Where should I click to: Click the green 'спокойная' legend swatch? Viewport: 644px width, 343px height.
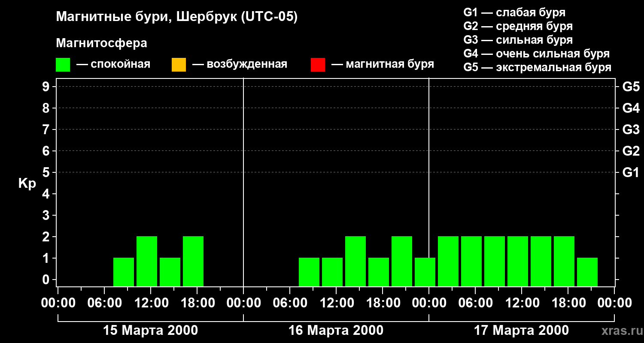coord(63,65)
